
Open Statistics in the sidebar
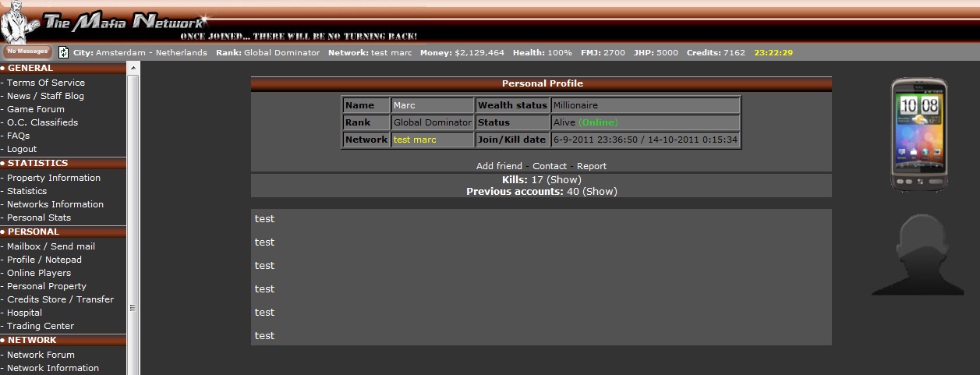click(x=27, y=191)
